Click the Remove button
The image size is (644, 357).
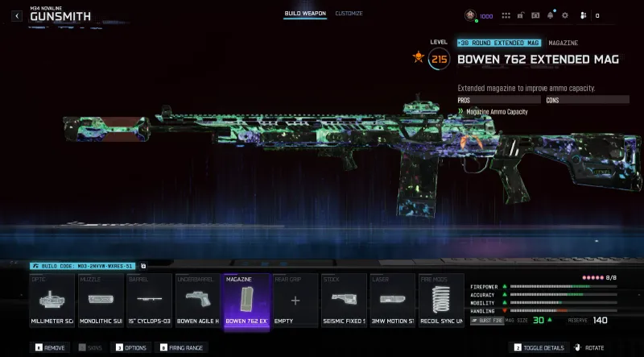(50, 347)
